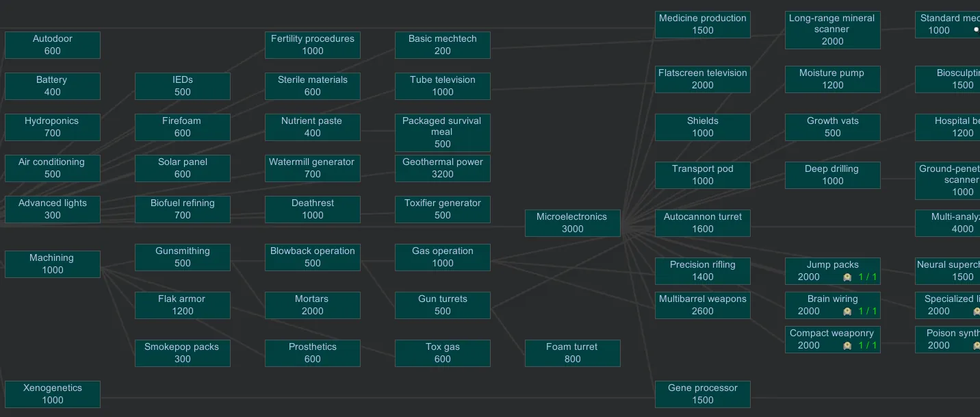The height and width of the screenshot is (417, 980).
Task: Select the Smokepop packs research
Action: coord(182,353)
